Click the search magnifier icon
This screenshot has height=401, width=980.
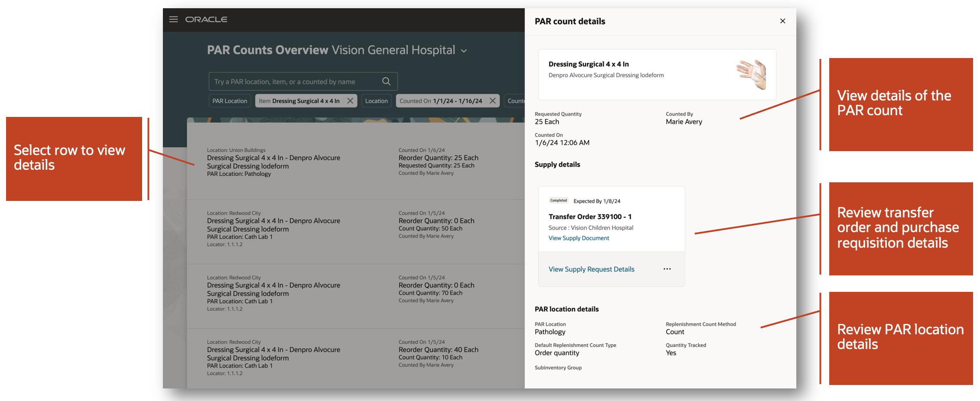click(x=386, y=81)
